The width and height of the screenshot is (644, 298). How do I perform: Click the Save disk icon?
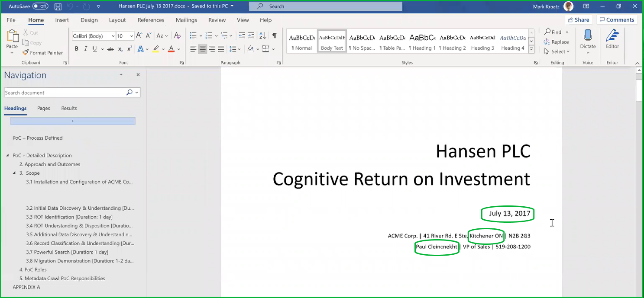point(58,6)
